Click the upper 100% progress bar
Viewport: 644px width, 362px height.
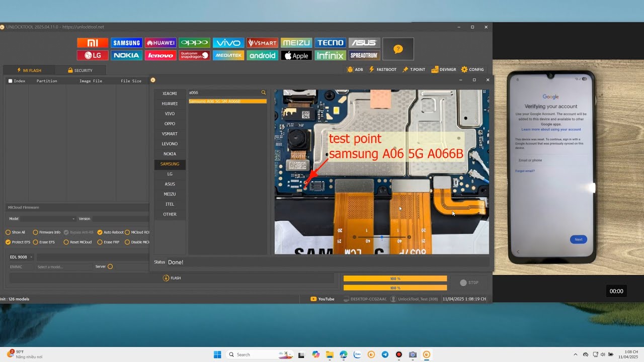pyautogui.click(x=395, y=279)
